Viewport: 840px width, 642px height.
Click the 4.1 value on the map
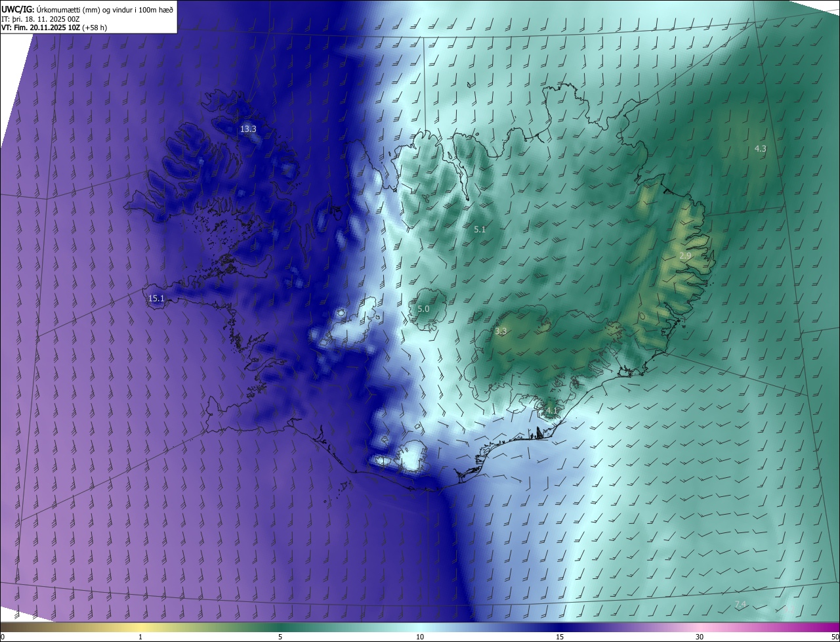(551, 411)
